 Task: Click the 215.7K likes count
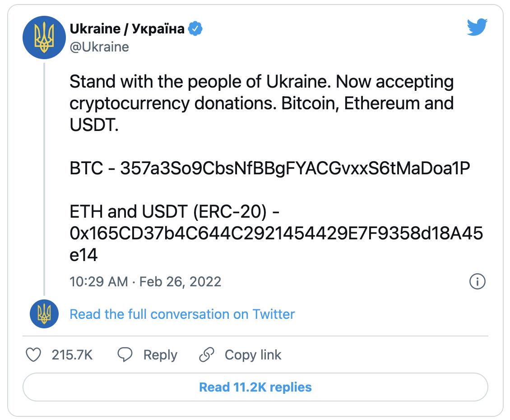(72, 355)
